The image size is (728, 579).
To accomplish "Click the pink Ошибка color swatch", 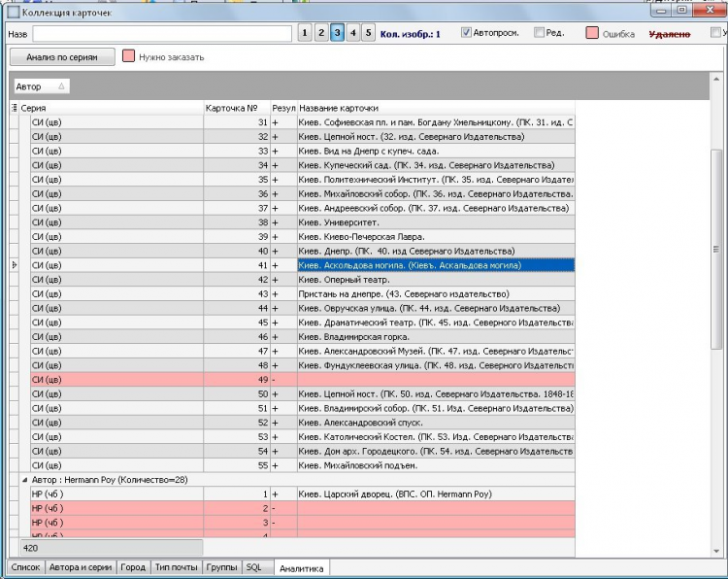I will 592,32.
